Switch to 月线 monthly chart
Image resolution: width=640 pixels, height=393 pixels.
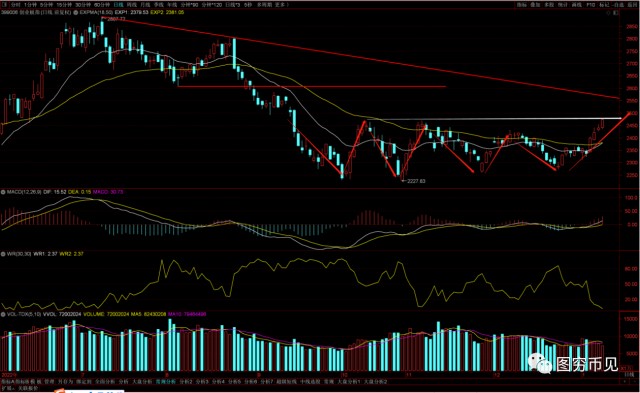145,4
